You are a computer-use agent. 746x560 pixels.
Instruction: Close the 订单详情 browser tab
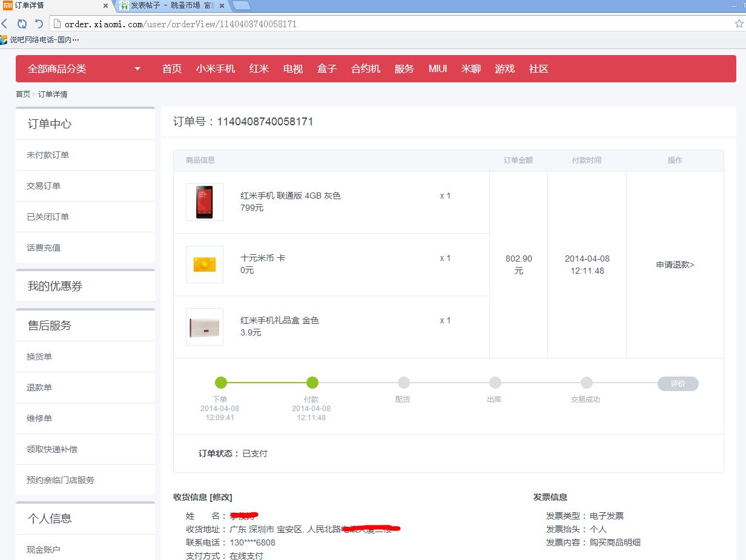click(x=105, y=5)
